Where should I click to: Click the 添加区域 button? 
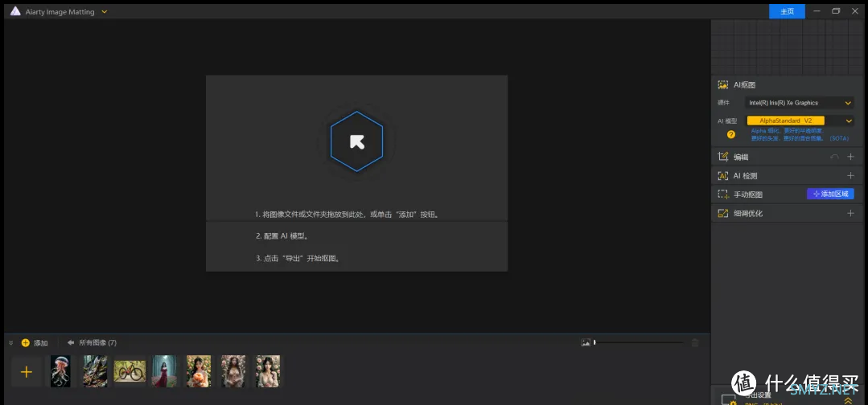(x=830, y=194)
